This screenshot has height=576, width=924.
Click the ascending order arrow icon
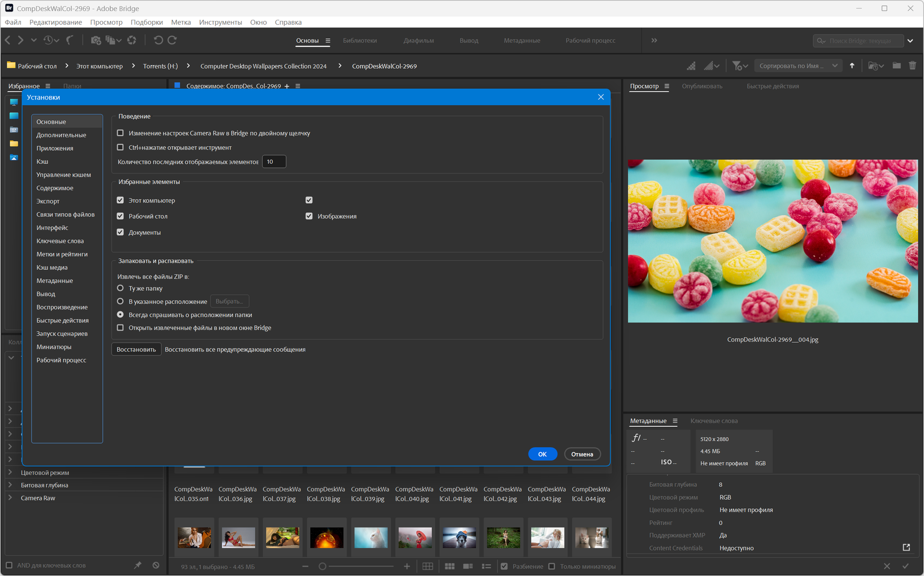point(852,66)
